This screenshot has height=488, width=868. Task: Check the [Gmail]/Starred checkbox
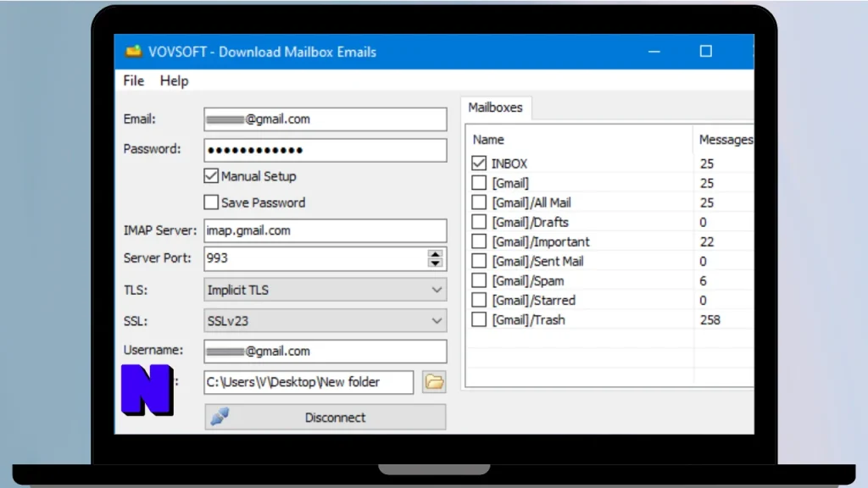(479, 300)
